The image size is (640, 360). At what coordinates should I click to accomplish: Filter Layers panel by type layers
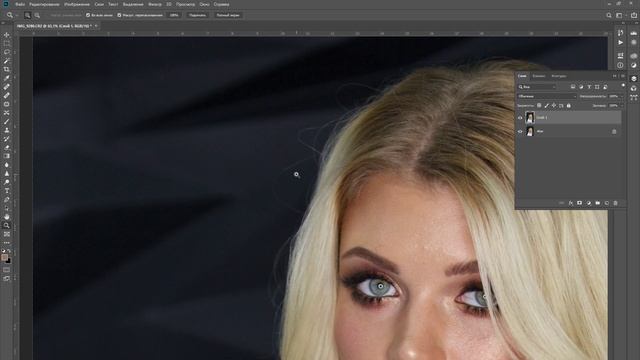click(589, 87)
